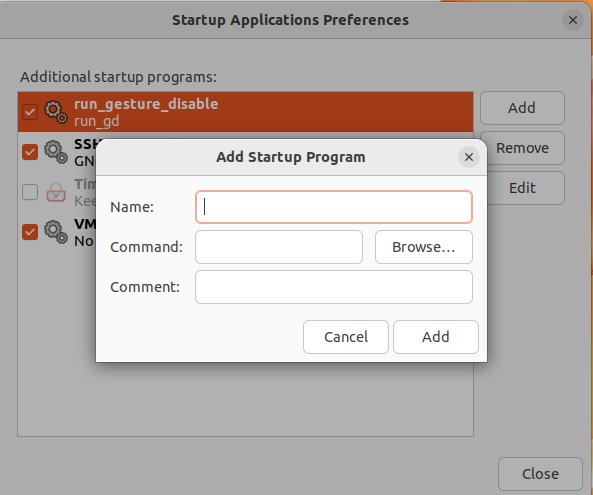Click the Remove button
Viewport: 593px width, 495px height.
point(522,148)
